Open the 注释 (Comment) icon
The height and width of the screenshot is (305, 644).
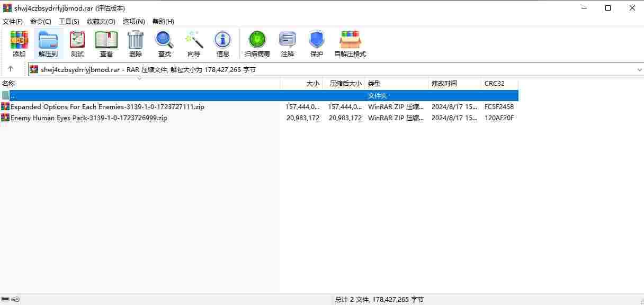click(x=288, y=43)
